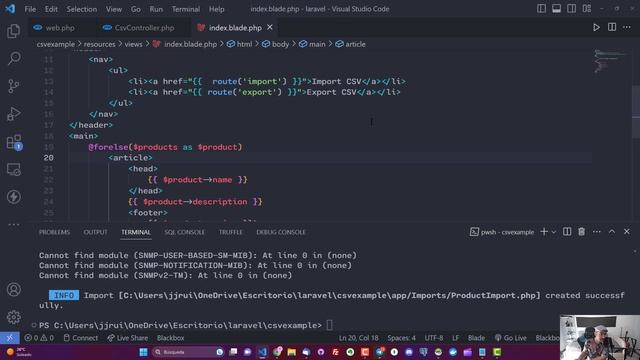Create a new terminal with plus icon
Viewport: 640px width, 360px height.
[x=544, y=232]
